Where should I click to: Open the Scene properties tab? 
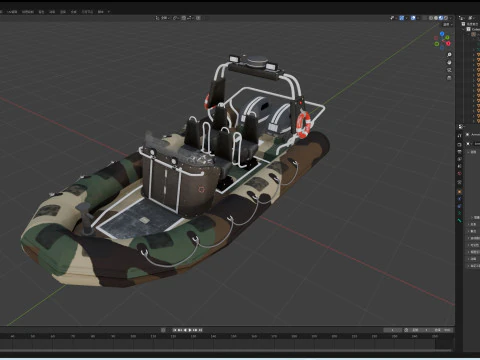point(460,166)
